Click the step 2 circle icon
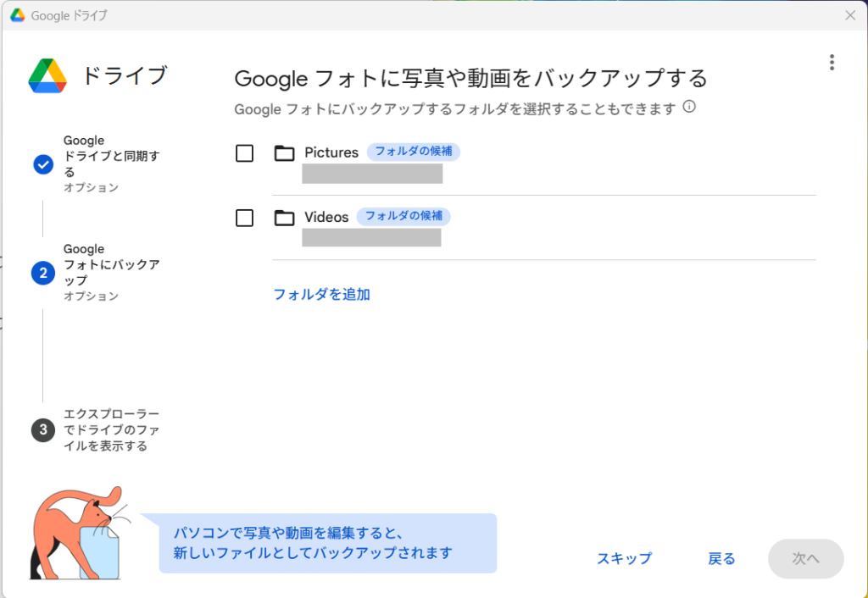This screenshot has width=868, height=598. pyautogui.click(x=43, y=273)
